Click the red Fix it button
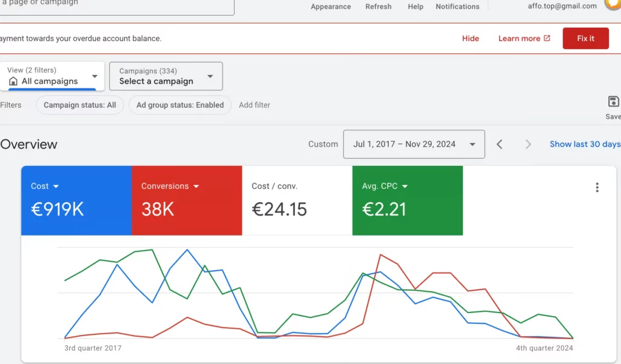This screenshot has width=621, height=364. click(x=585, y=38)
